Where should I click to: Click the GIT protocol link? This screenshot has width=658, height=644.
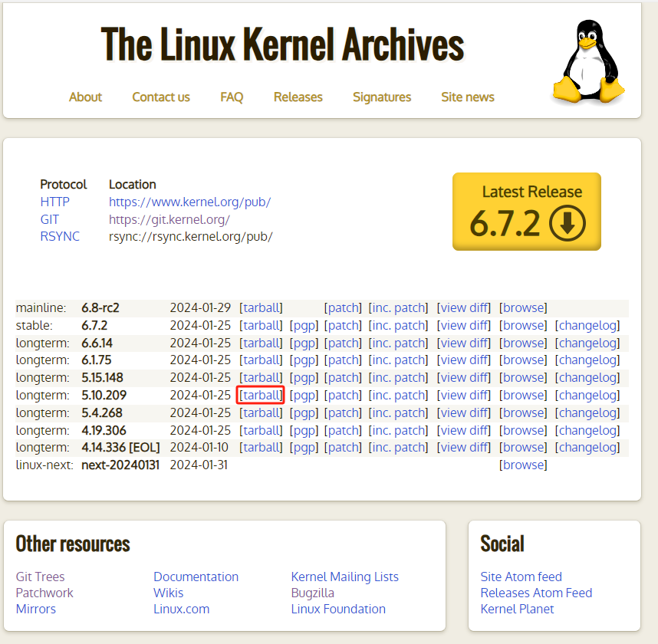tap(50, 219)
